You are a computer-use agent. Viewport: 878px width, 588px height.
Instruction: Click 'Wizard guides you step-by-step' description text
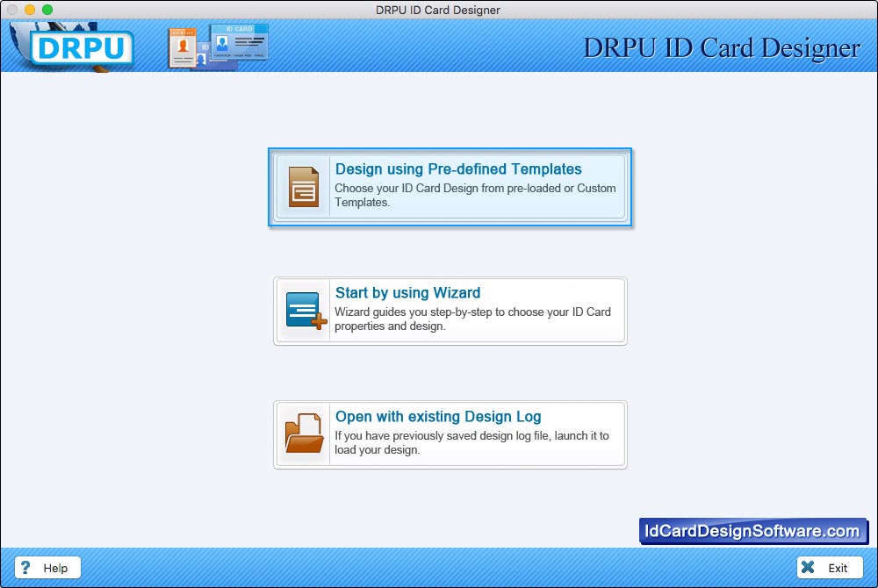coord(472,319)
